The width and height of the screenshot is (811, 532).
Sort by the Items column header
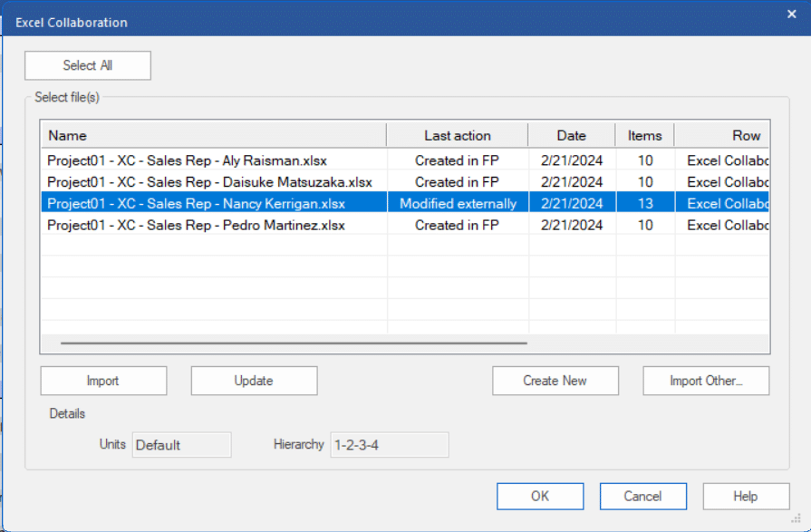645,136
